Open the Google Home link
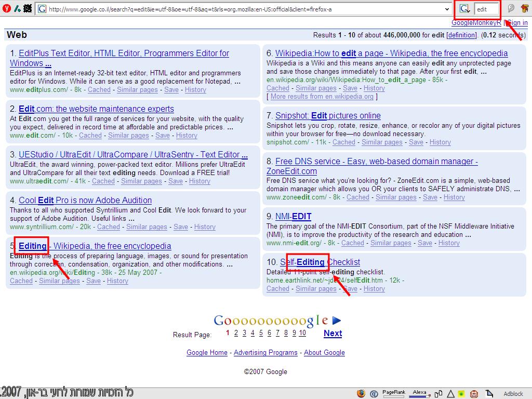 tap(207, 353)
